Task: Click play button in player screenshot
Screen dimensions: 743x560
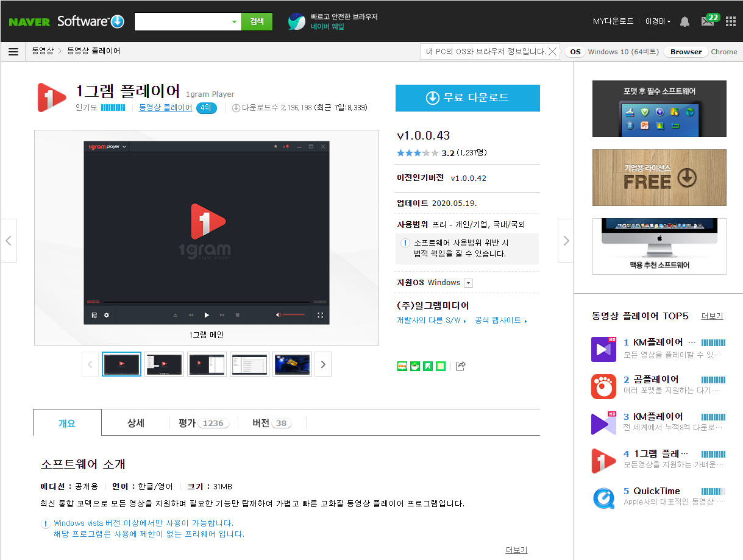Action: point(207,315)
